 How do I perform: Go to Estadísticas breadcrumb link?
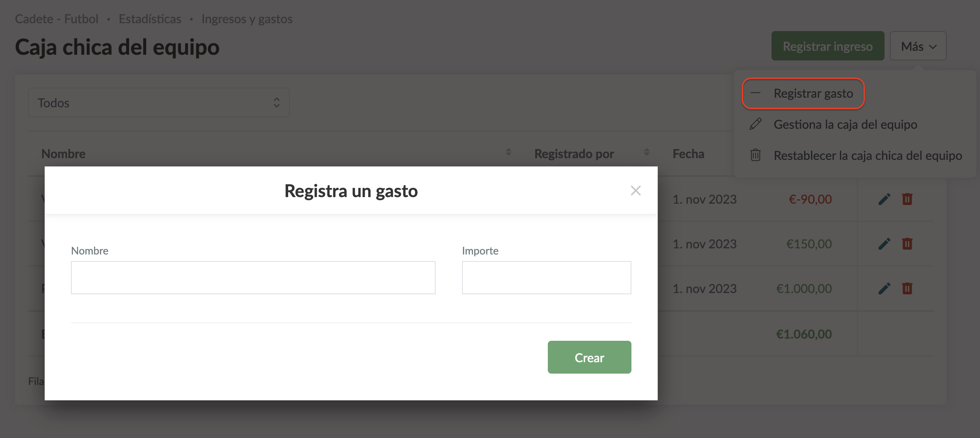click(x=150, y=19)
